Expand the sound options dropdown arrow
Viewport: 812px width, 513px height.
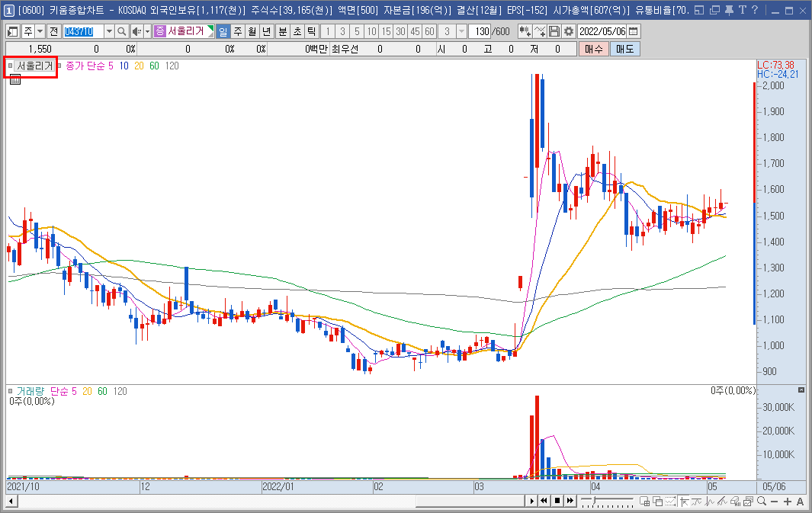coord(147,31)
